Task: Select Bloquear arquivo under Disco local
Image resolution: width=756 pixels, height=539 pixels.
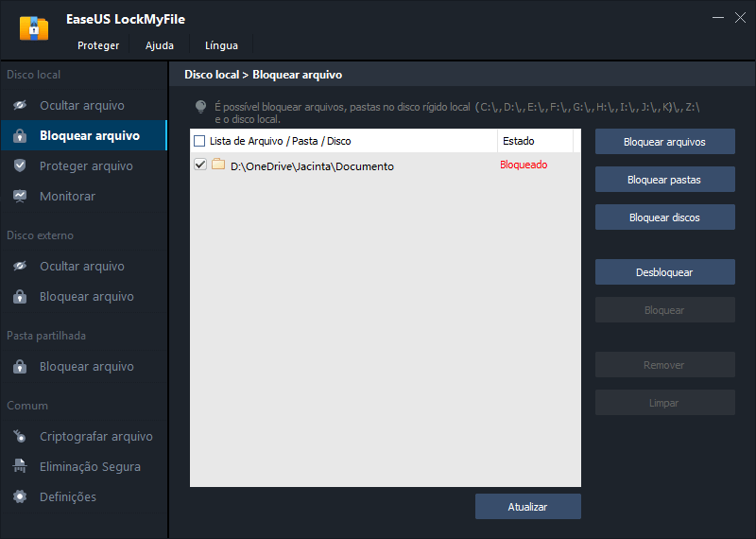Action: click(x=84, y=135)
